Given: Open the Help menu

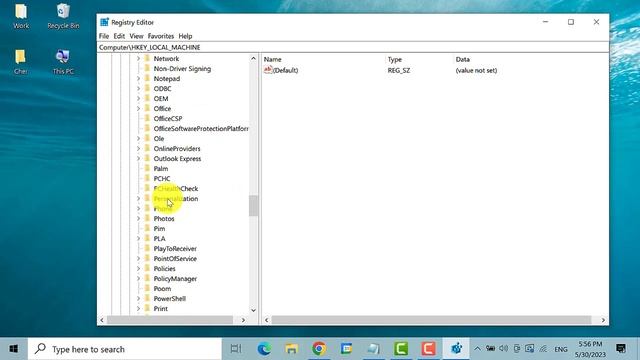Looking at the screenshot, I should point(185,36).
